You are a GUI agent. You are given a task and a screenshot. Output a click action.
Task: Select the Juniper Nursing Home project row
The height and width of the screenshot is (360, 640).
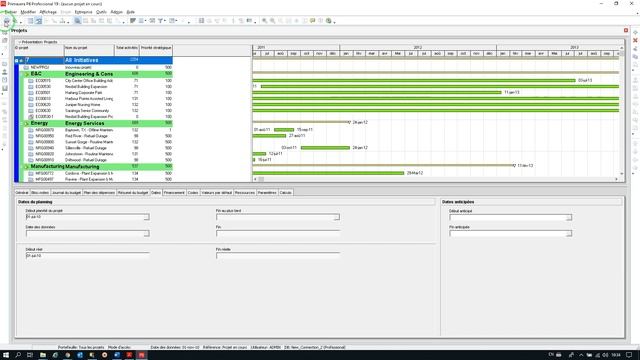pyautogui.click(x=93, y=104)
